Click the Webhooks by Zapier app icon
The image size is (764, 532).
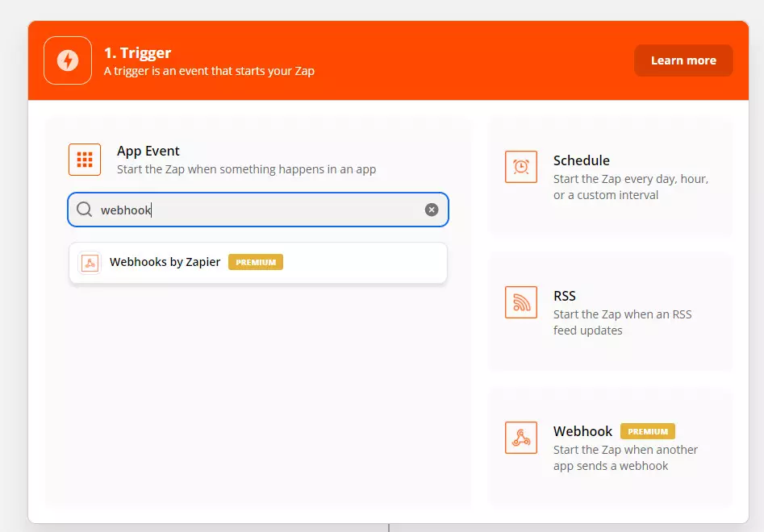[90, 261]
